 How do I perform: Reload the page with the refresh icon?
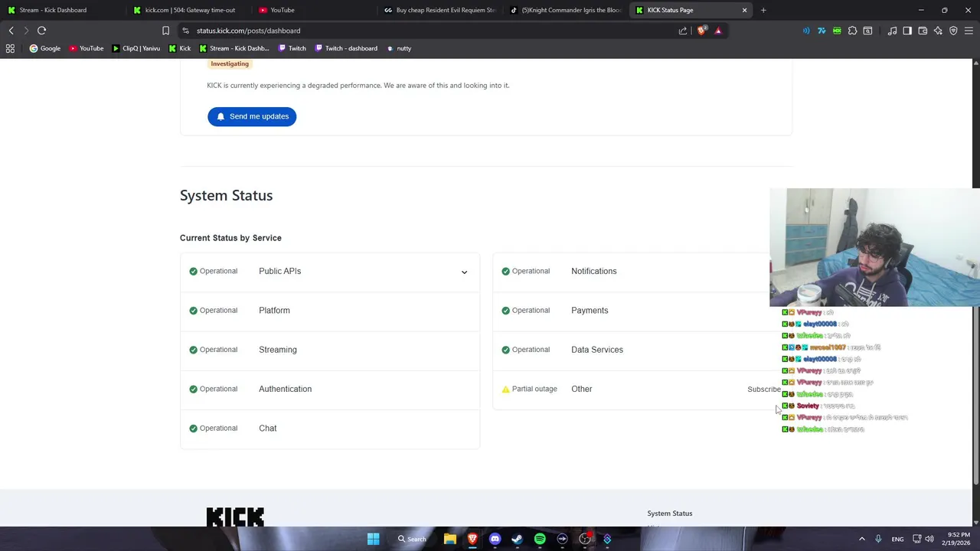click(42, 31)
